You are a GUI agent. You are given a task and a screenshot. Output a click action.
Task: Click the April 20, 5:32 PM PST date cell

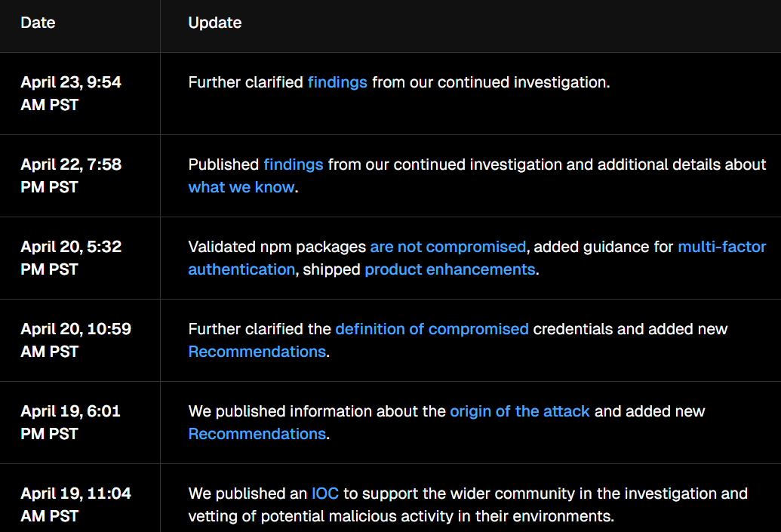[71, 258]
